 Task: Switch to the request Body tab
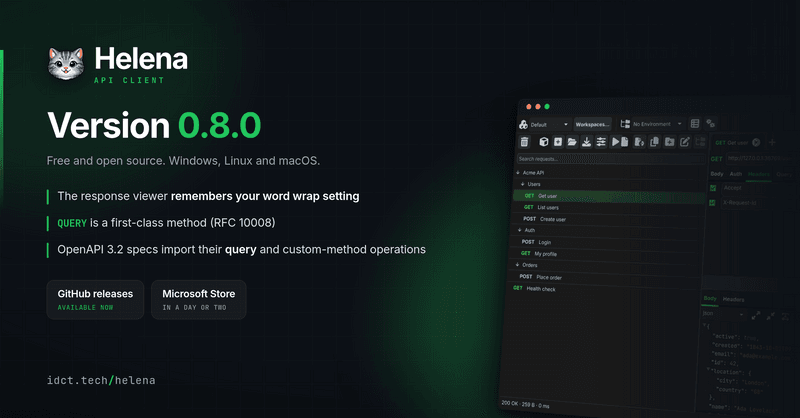coord(717,174)
